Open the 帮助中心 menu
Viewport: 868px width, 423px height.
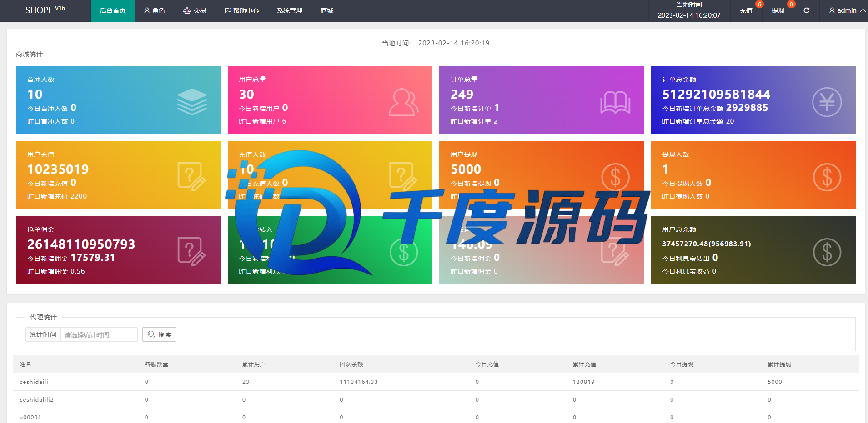241,10
